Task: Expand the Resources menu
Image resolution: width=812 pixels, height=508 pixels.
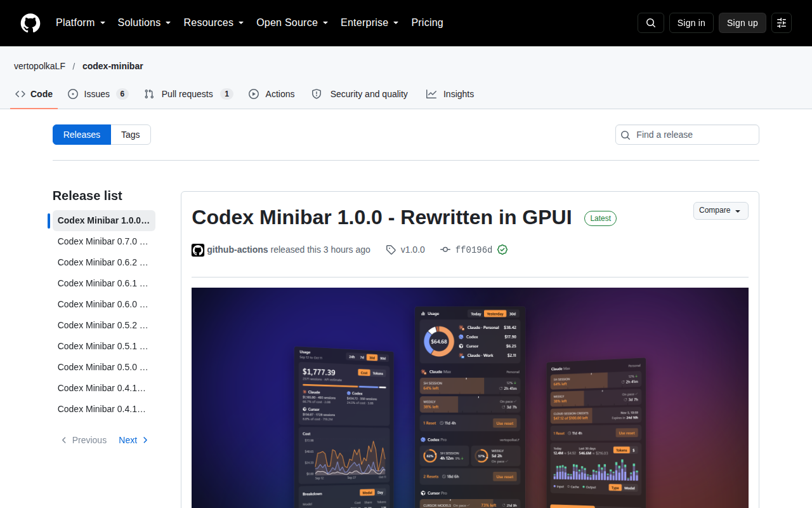Action: coord(214,23)
